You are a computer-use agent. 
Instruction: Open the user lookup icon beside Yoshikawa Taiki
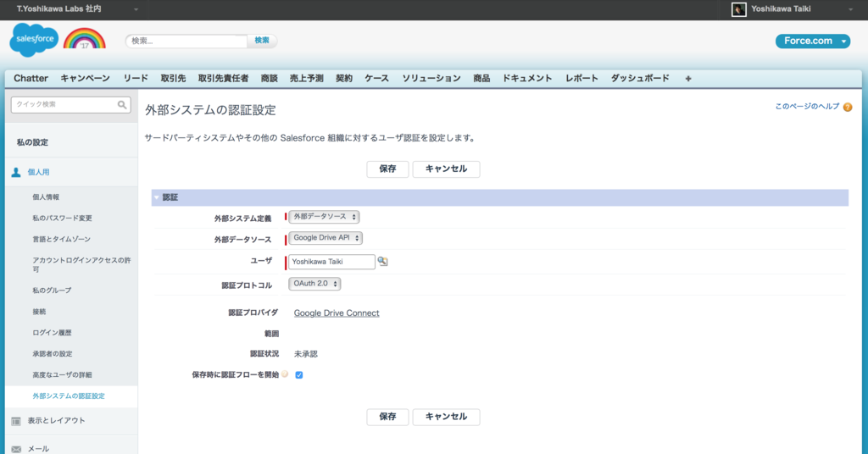pos(382,261)
